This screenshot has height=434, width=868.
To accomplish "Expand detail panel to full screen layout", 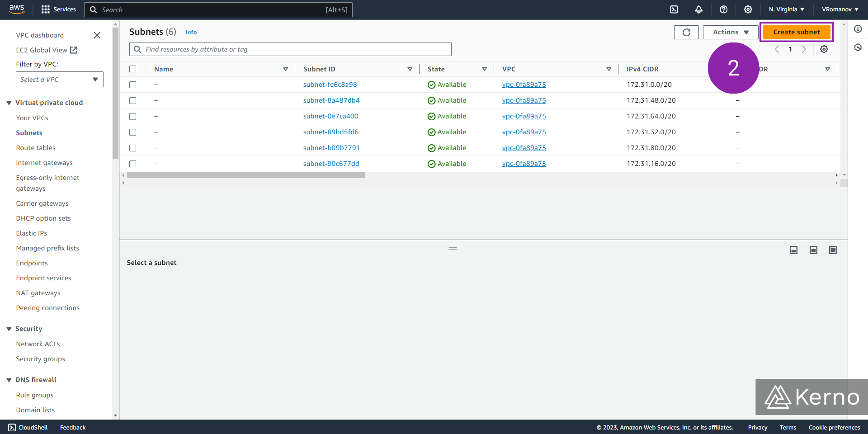I will 833,250.
